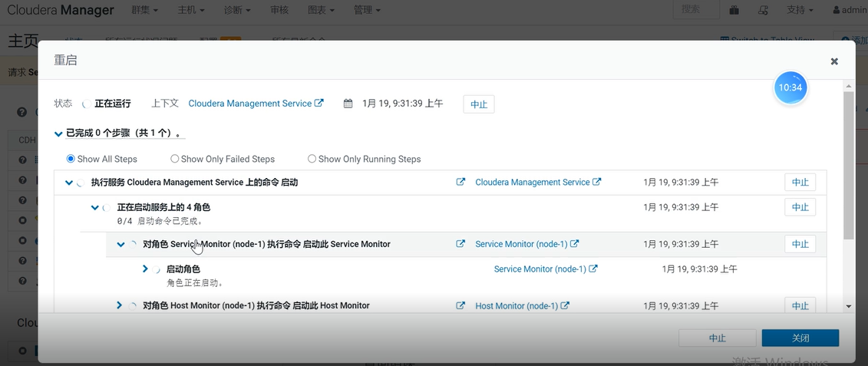Select Show All Steps radio button

pyautogui.click(x=71, y=159)
